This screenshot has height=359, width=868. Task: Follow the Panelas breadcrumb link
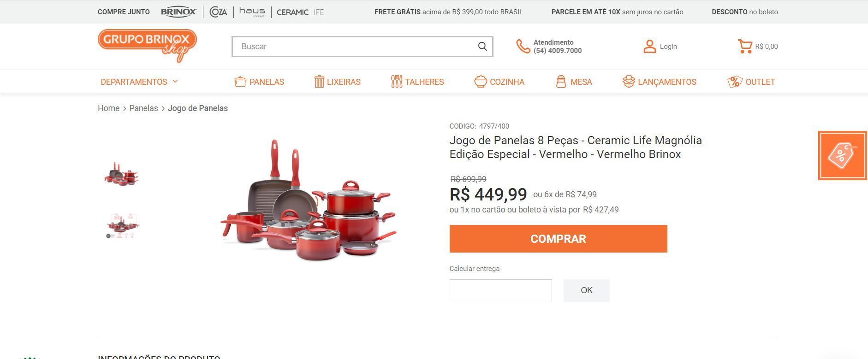(x=143, y=108)
